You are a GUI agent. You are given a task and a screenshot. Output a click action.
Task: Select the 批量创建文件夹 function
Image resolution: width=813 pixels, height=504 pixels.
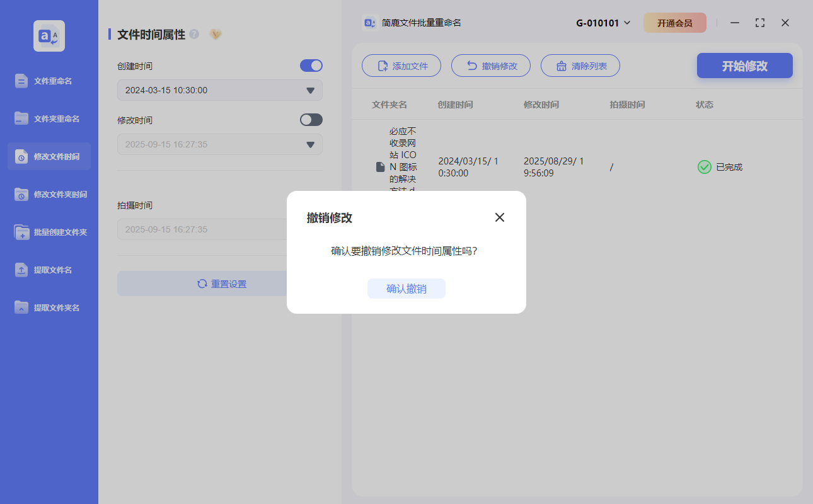[49, 232]
